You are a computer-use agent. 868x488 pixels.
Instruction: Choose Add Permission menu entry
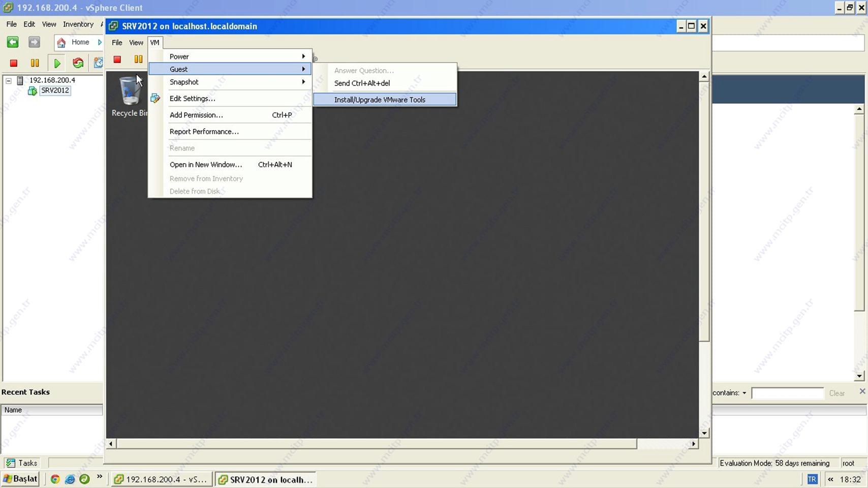pyautogui.click(x=230, y=115)
